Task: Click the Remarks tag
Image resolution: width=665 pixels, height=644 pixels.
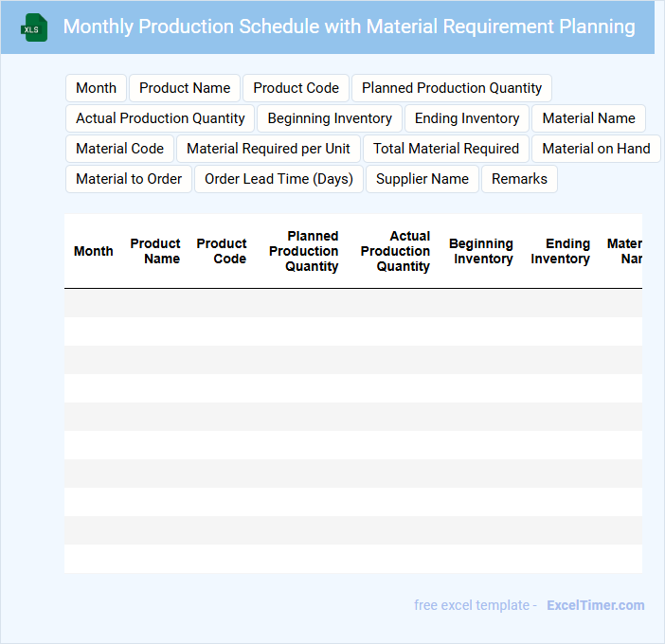Action: pos(519,179)
